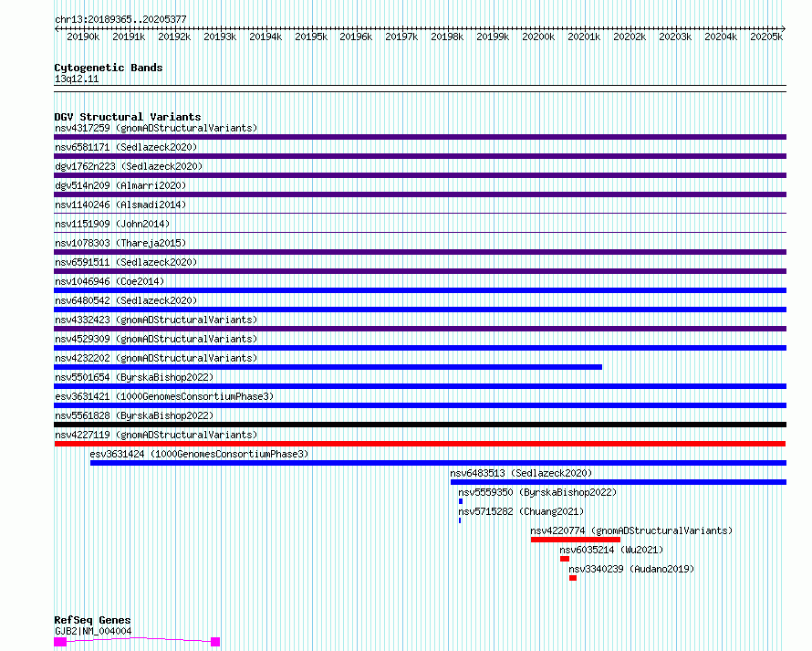Click the left GJB2 exon box
Viewport: 812px width, 651px height.
pyautogui.click(x=60, y=642)
